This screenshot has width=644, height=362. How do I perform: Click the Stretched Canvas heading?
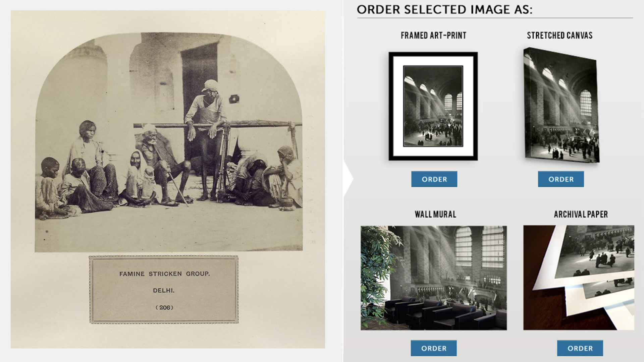559,36
